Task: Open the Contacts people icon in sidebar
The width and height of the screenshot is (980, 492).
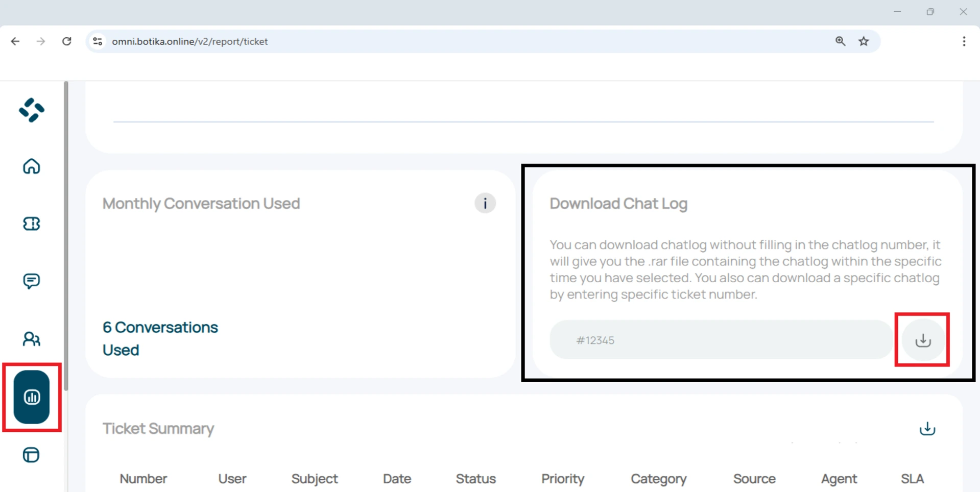Action: tap(31, 339)
